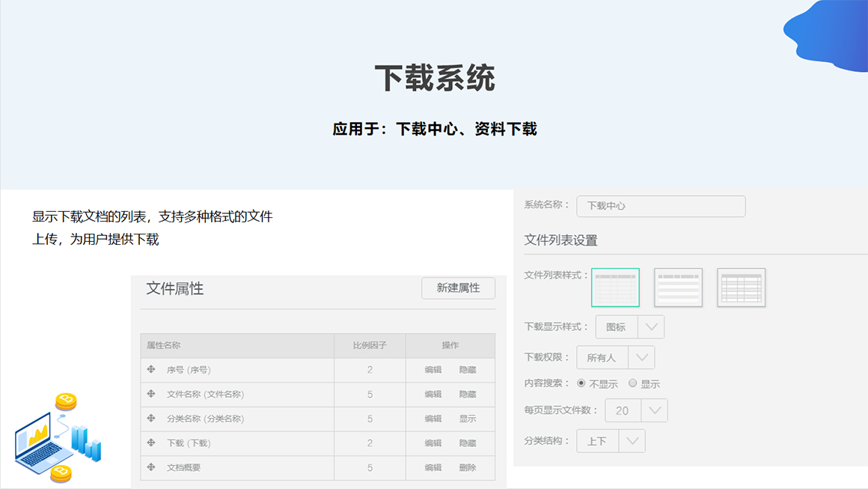Image resolution: width=868 pixels, height=489 pixels.
Task: Expand the 下载权限 dropdown
Action: (641, 357)
